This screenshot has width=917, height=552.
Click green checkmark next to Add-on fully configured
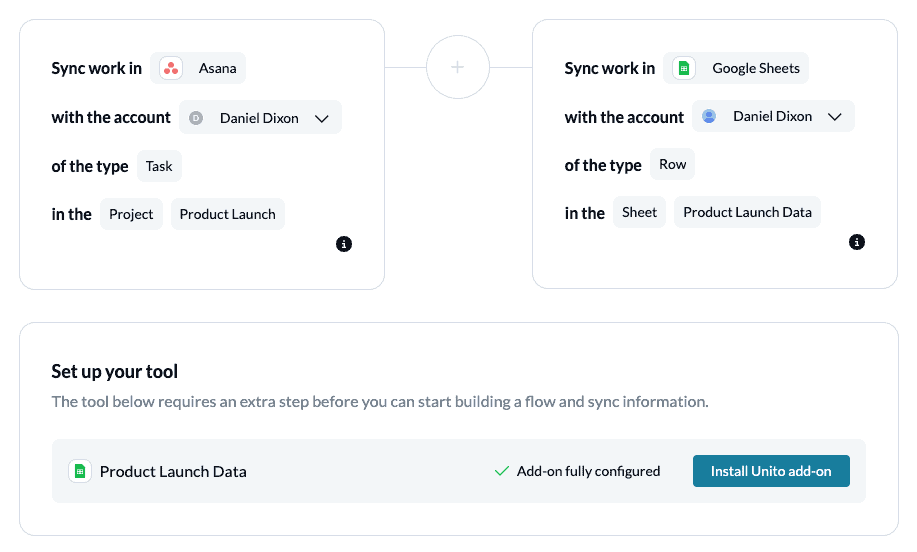501,471
